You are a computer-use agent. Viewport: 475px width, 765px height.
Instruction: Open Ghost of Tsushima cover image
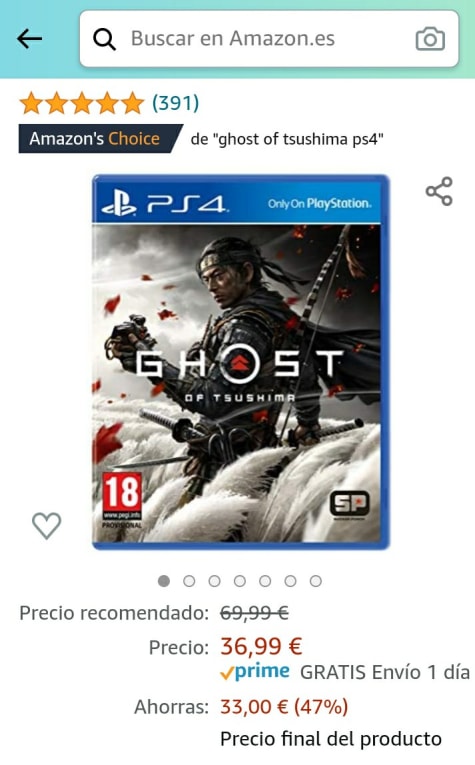tap(241, 362)
